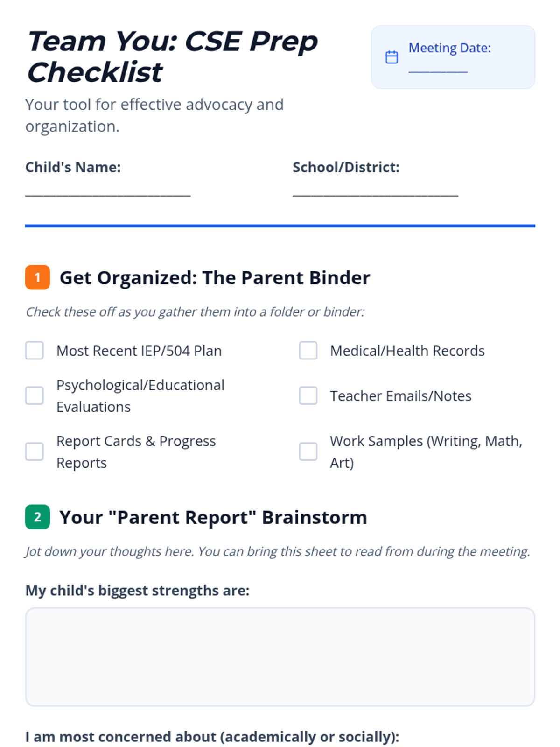Screen dimensions: 560x747
Task: Click the Teacher Emails/Notes label text
Action: 400,396
